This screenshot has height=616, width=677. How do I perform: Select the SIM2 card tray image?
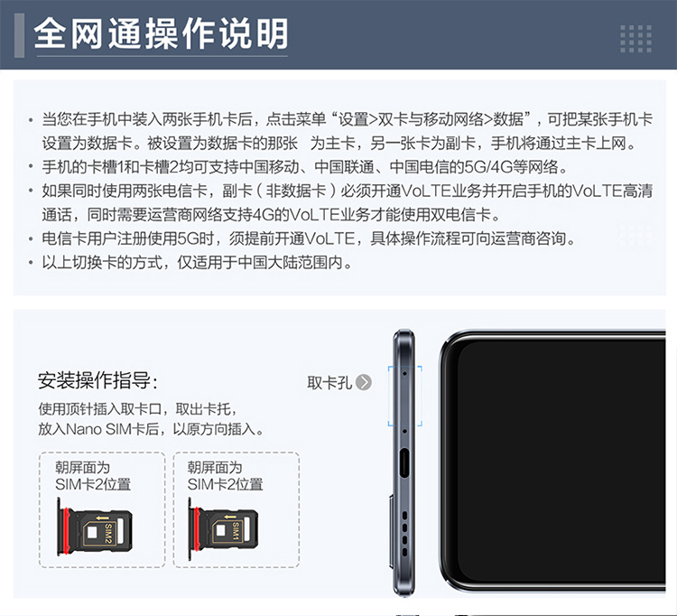point(95,527)
